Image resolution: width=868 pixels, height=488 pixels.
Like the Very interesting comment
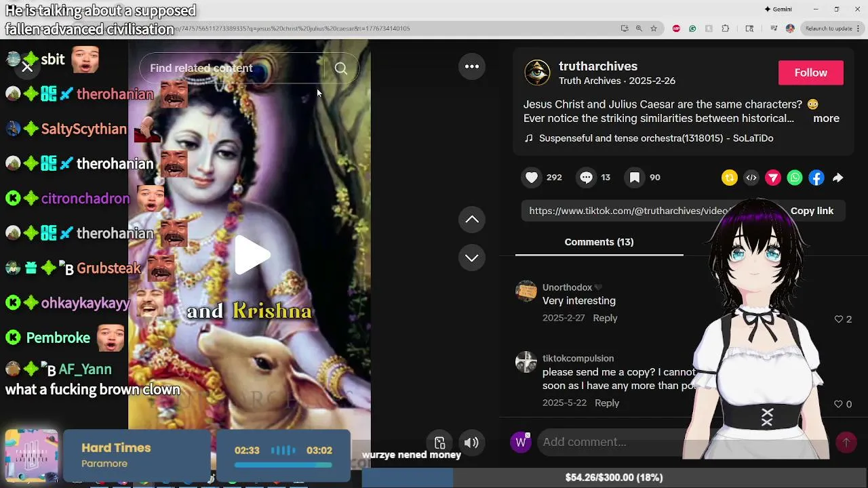(x=839, y=319)
